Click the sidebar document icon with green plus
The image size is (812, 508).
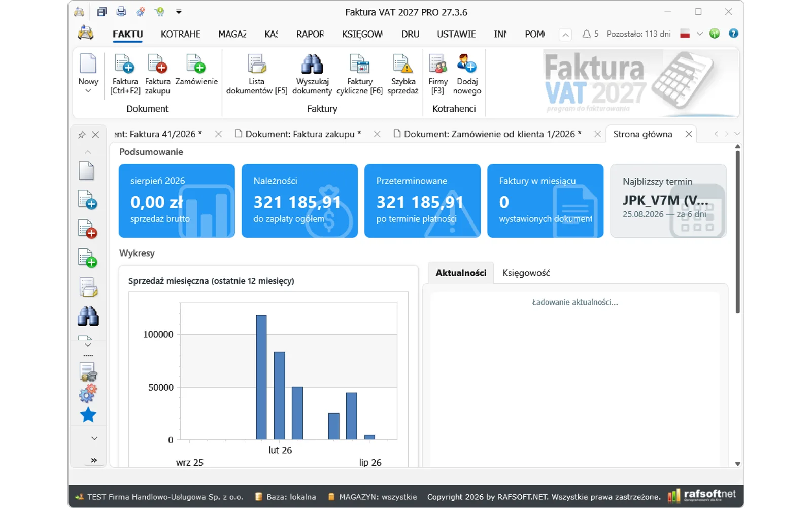point(87,258)
